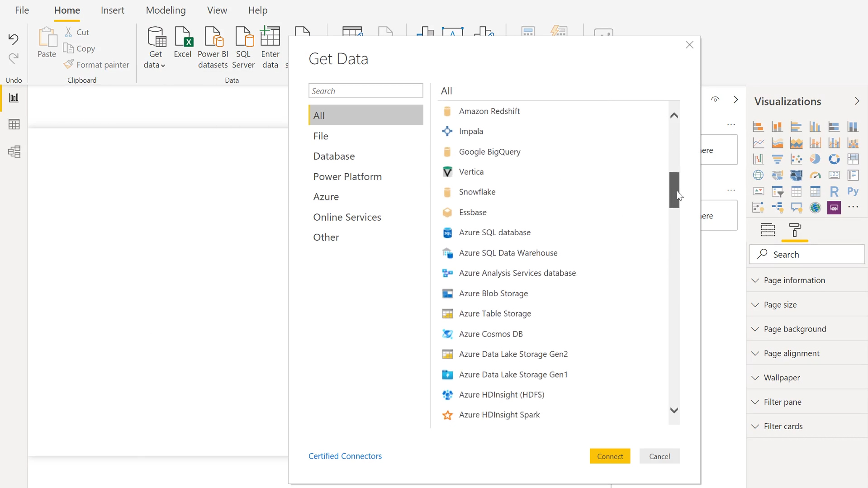Click the Redo arrow icon

tap(14, 58)
